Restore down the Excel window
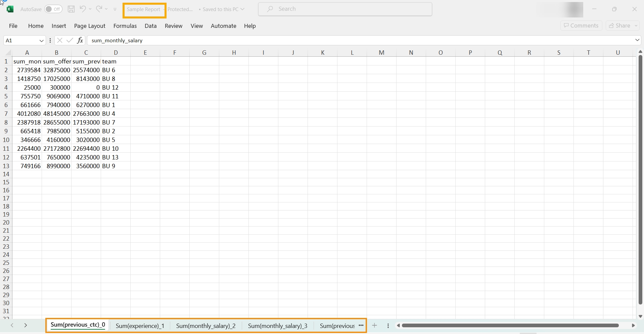Screen dimensions: 644x334 coord(614,9)
